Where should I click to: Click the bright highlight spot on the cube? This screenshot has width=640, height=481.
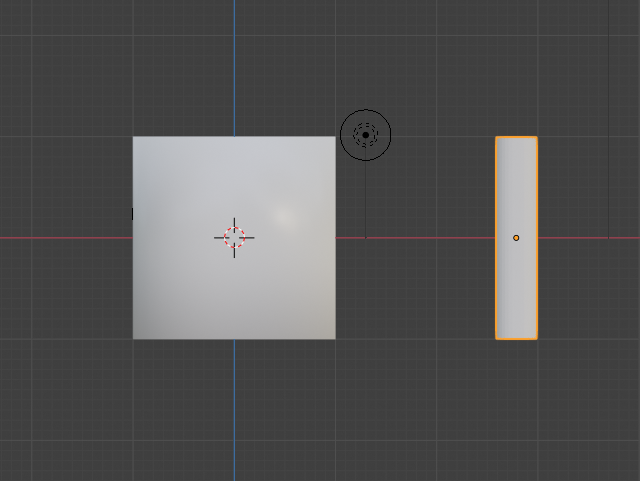(283, 215)
